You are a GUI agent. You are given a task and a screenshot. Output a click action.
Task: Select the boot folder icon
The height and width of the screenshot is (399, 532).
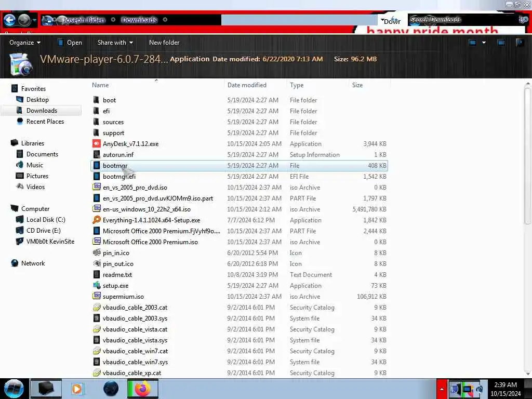pos(96,100)
